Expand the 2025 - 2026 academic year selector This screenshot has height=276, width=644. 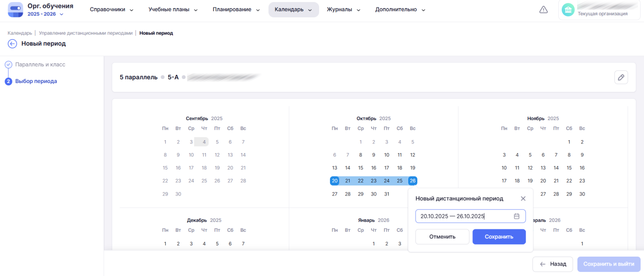pyautogui.click(x=45, y=14)
